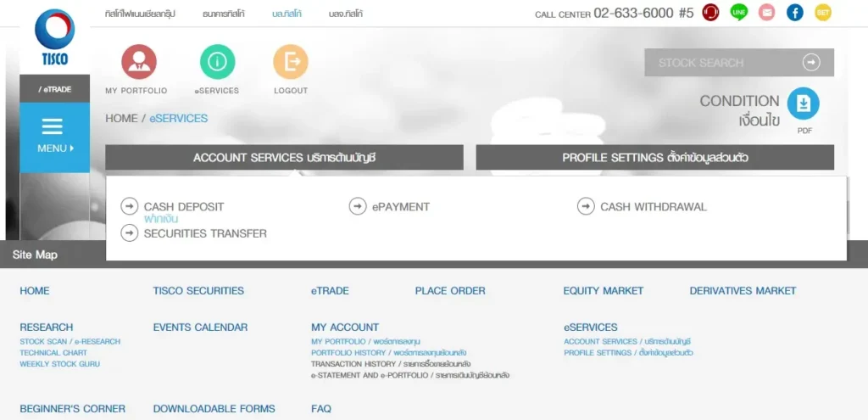Click the Logout icon
868x420 pixels.
[291, 62]
